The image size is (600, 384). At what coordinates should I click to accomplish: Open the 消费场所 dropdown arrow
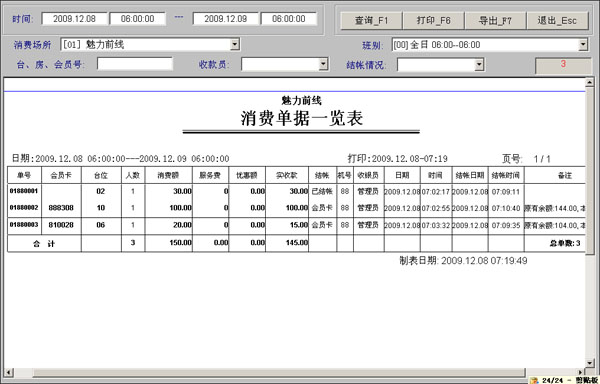point(235,44)
